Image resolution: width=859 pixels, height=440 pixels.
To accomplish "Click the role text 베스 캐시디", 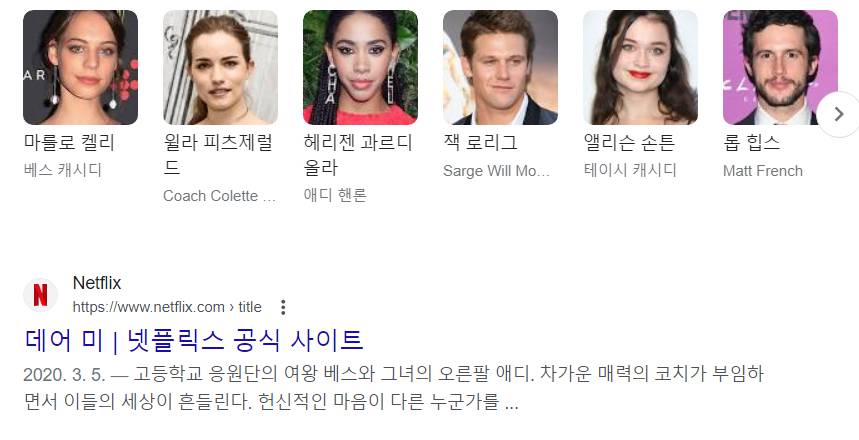I will coord(63,170).
